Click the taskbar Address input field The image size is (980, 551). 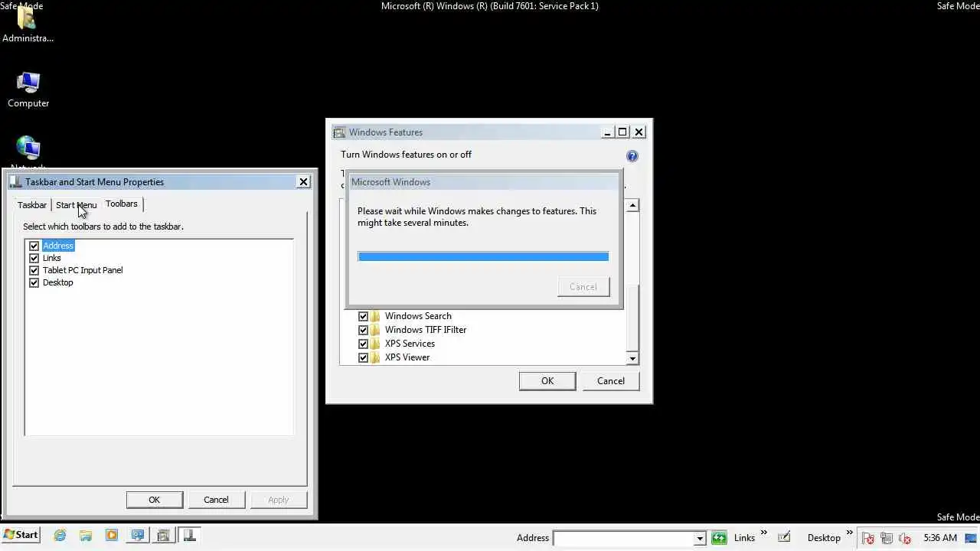[623, 538]
